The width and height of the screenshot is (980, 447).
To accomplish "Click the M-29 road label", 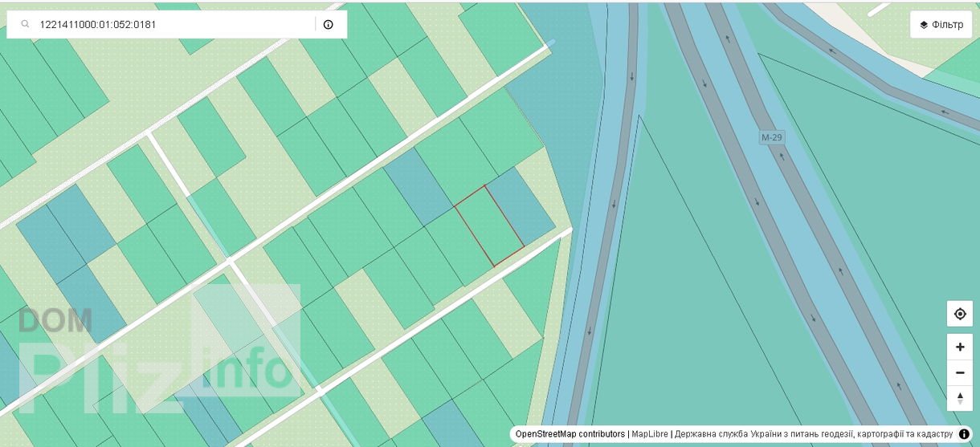I will pyautogui.click(x=771, y=137).
